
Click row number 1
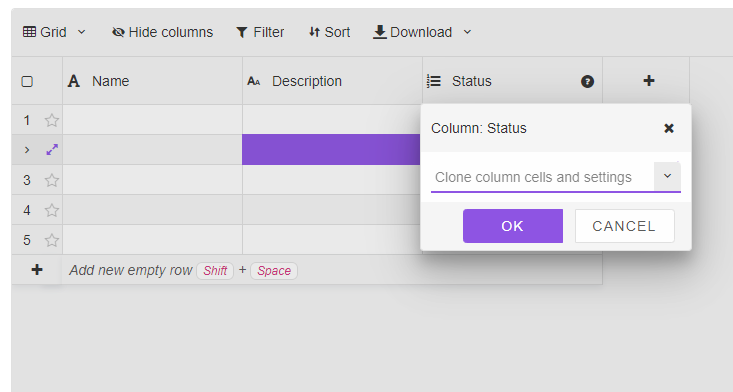tap(27, 121)
